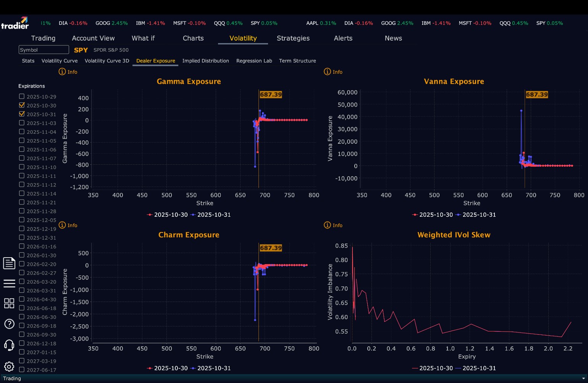Switch to Regression Lab sub-tab
The image size is (588, 383).
[x=254, y=61]
